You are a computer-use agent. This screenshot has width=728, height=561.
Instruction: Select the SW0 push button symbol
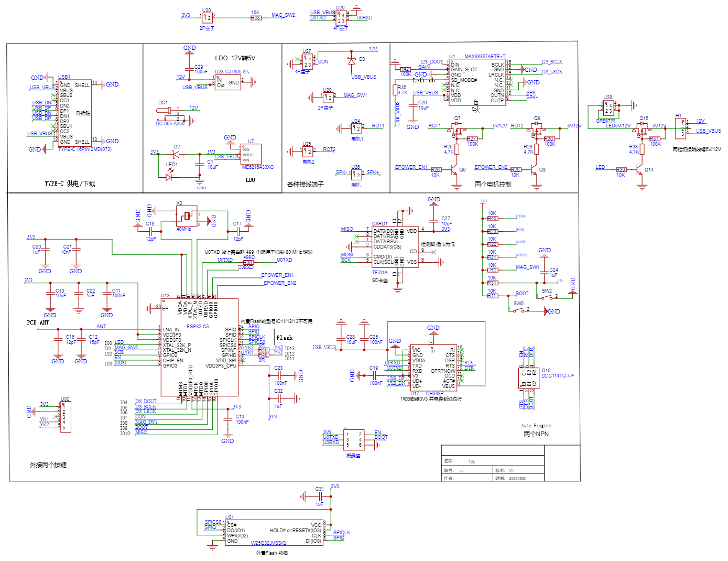pyautogui.click(x=518, y=310)
